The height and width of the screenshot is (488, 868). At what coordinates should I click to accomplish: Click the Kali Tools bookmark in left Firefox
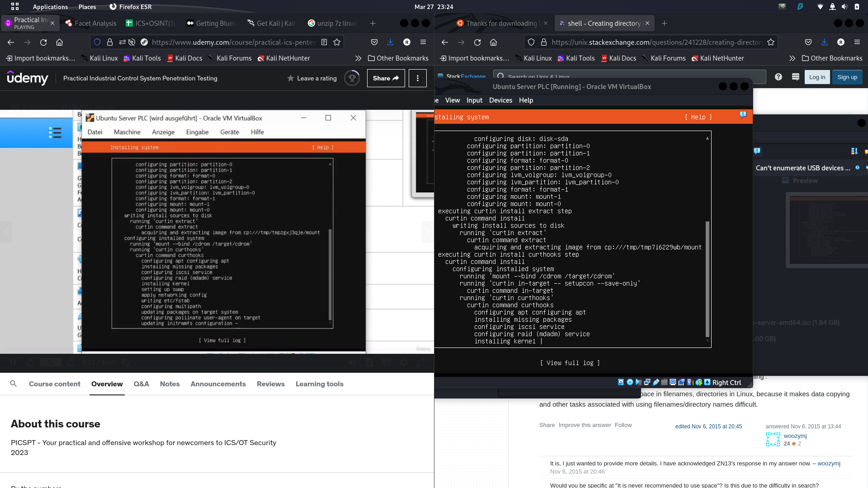[x=142, y=58]
